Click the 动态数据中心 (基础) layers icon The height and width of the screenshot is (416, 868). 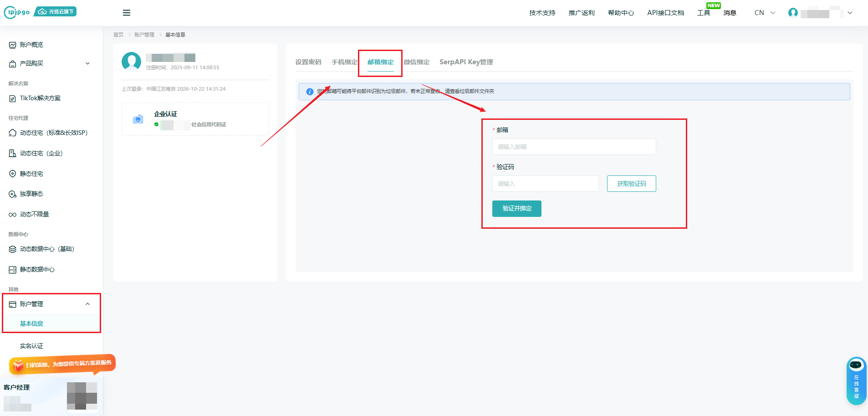pos(13,249)
